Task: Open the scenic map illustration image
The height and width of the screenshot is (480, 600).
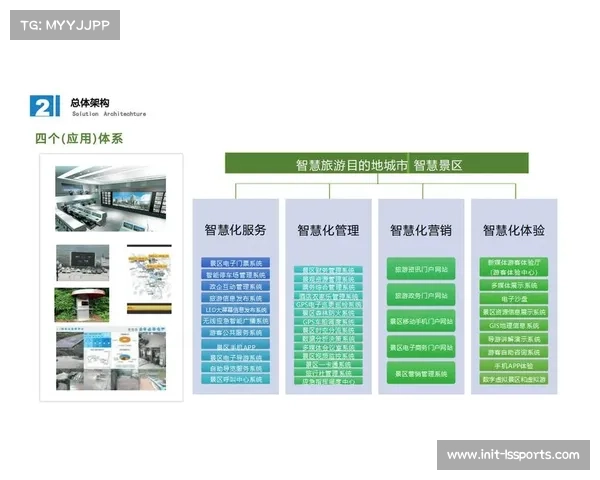Action: click(x=149, y=279)
